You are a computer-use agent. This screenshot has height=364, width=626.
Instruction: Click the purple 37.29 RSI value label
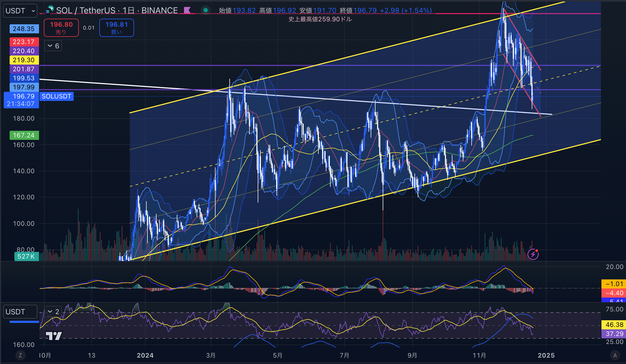coord(614,334)
